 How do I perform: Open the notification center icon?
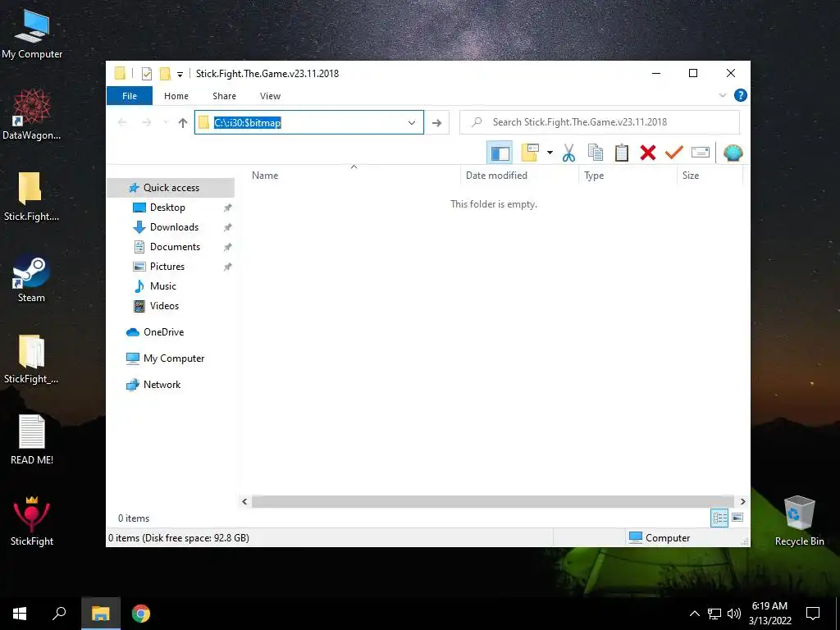point(813,614)
